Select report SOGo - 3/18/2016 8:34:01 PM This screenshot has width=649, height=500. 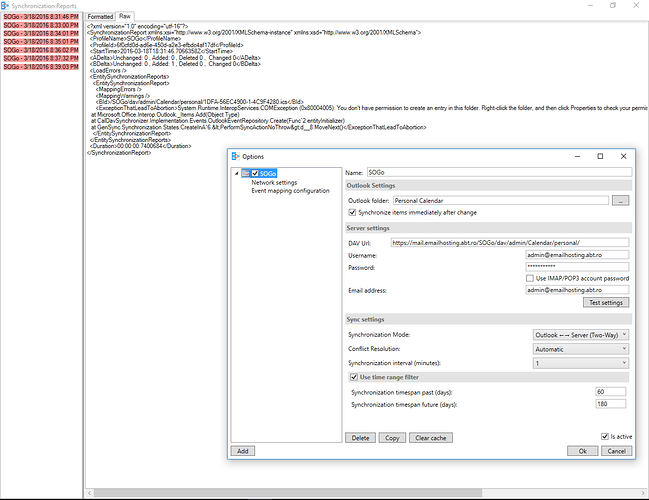[41, 34]
